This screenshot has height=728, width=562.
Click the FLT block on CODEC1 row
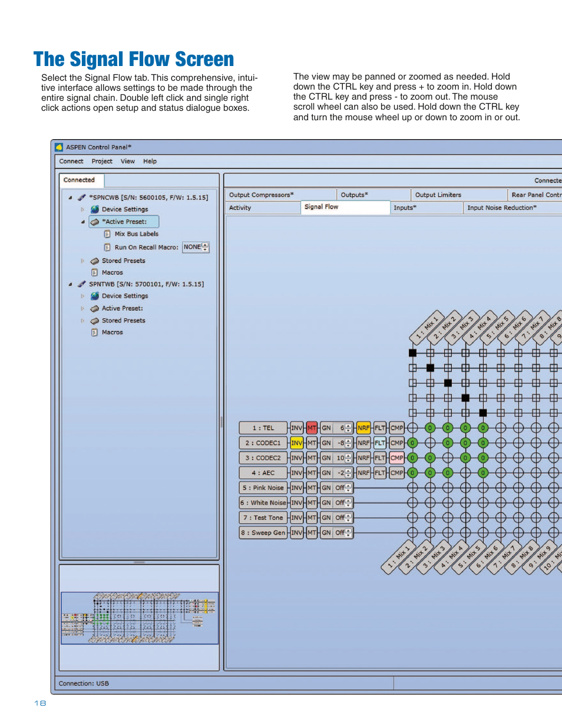pyautogui.click(x=380, y=443)
